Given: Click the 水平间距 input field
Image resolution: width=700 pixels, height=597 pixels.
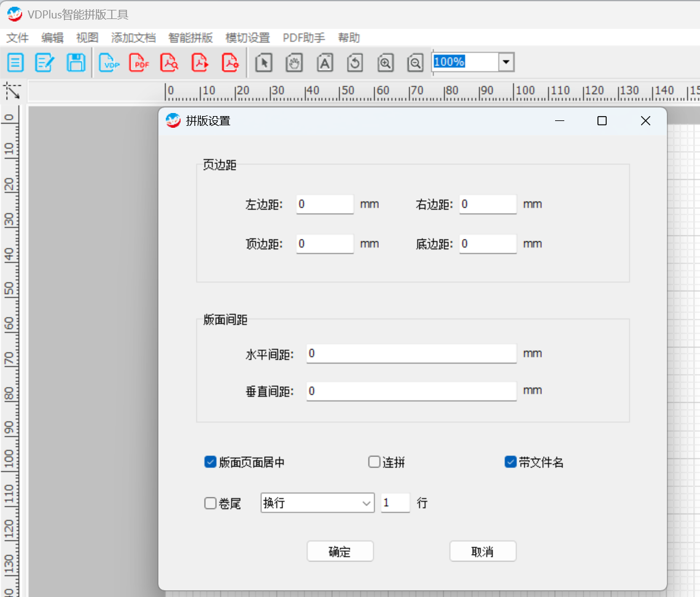Looking at the screenshot, I should [411, 354].
